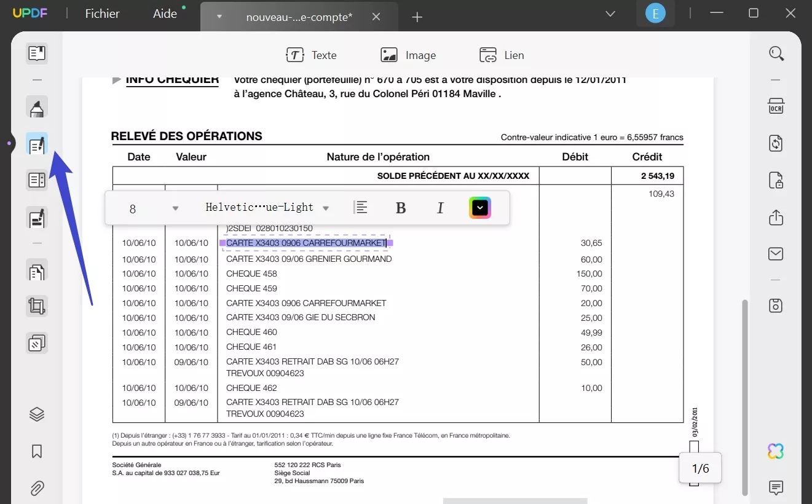This screenshot has height=504, width=812.
Task: Run OCR text recognition
Action: pos(776,106)
